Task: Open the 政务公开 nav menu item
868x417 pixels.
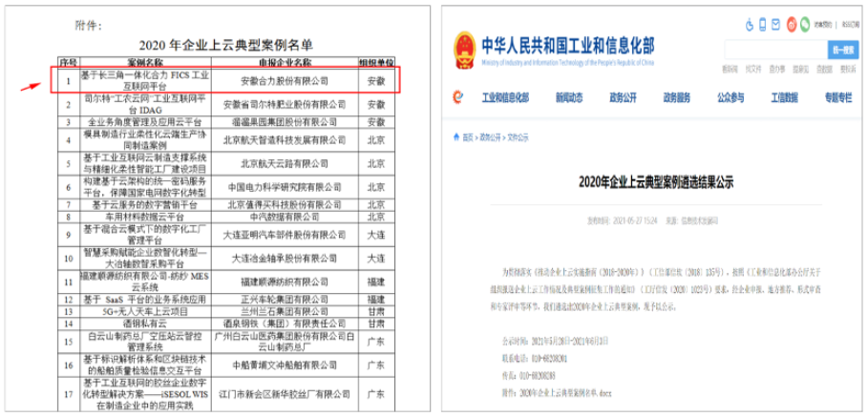Action: coord(623,98)
